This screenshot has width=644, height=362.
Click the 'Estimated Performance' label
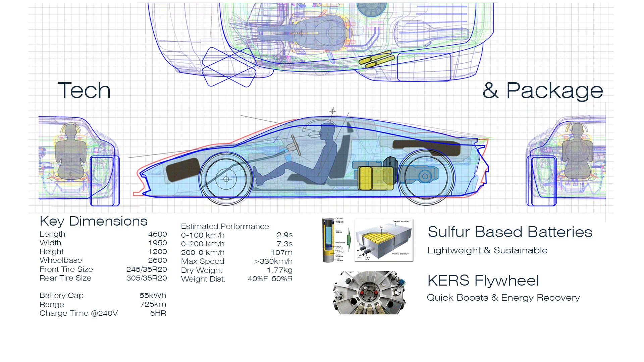pyautogui.click(x=225, y=226)
